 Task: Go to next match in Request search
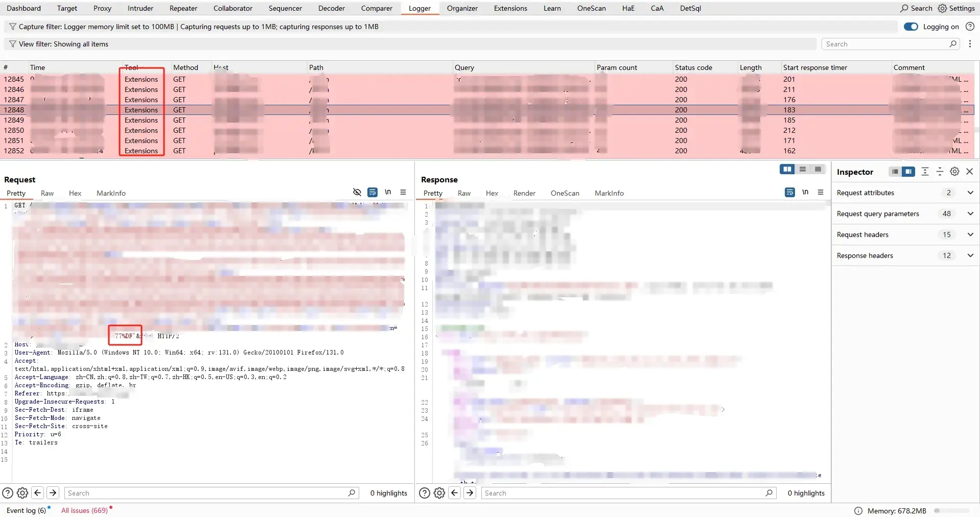tap(53, 493)
